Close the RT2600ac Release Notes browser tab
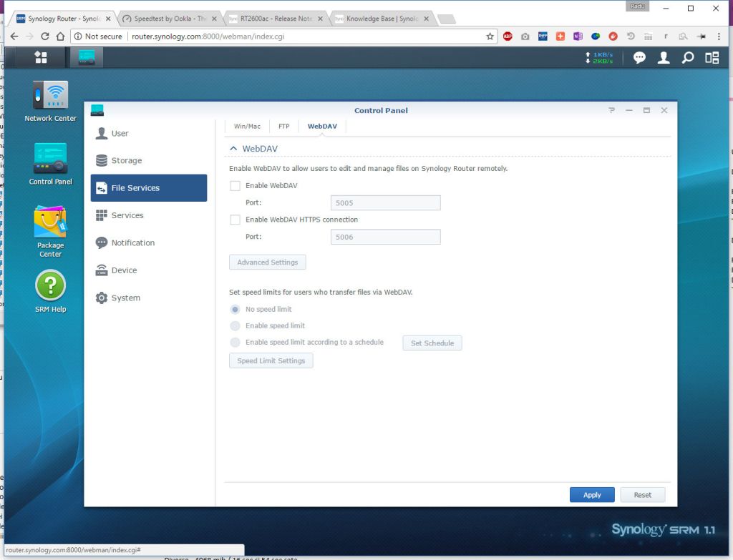The width and height of the screenshot is (733, 560). [320, 19]
